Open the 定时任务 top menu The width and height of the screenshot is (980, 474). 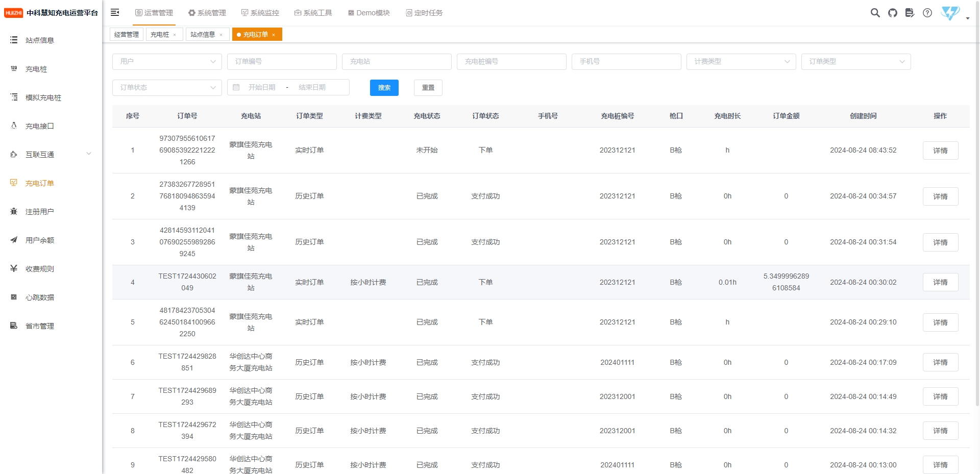coord(424,13)
